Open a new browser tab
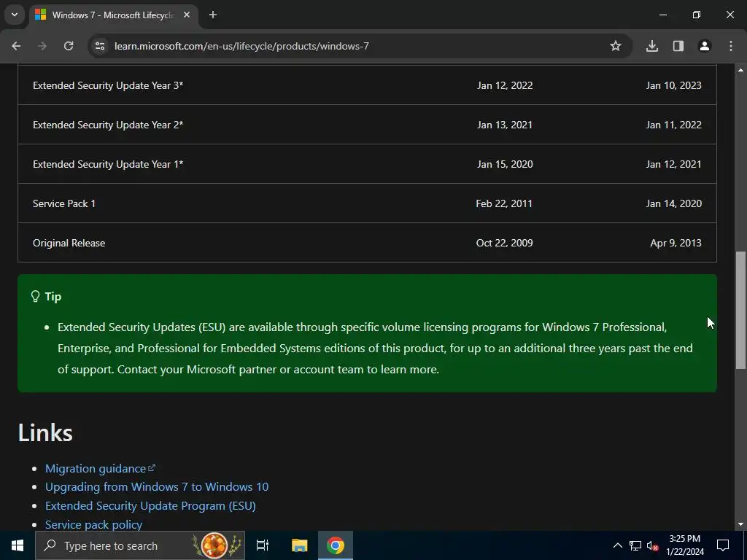 click(213, 15)
